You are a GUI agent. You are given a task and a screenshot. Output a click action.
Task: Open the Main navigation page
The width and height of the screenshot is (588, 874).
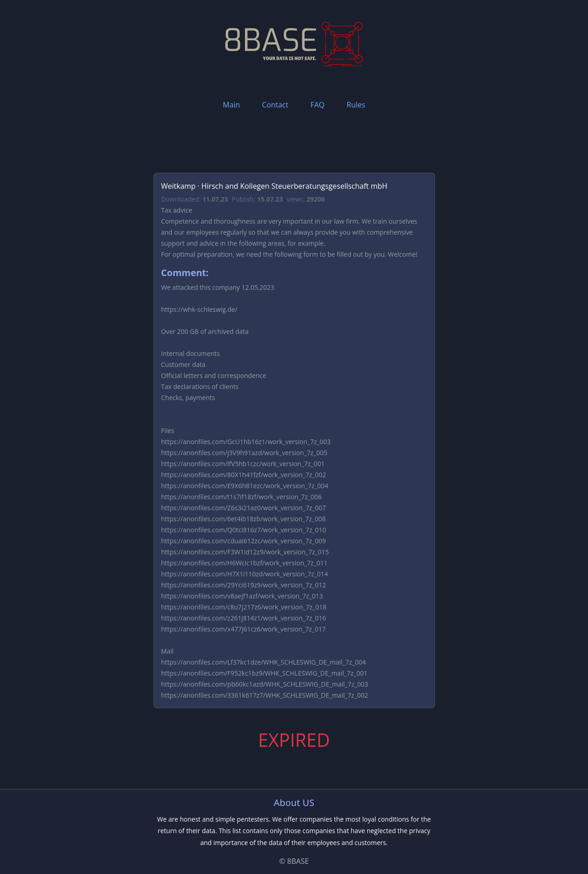click(x=231, y=105)
